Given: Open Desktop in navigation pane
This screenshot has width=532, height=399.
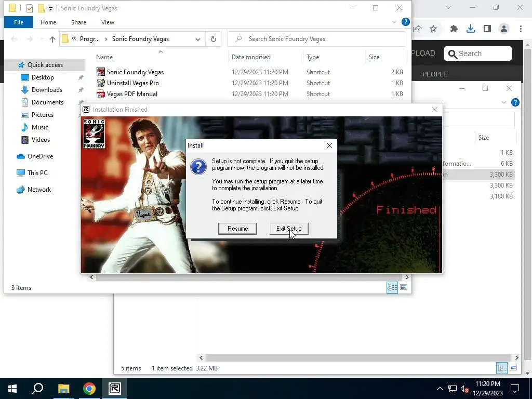Looking at the screenshot, I should [x=43, y=77].
